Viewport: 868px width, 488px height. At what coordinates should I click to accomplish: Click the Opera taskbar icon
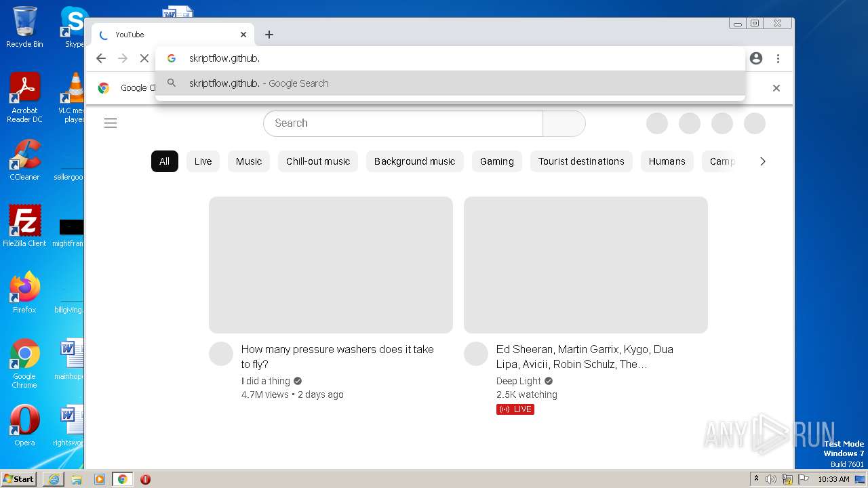coord(145,479)
